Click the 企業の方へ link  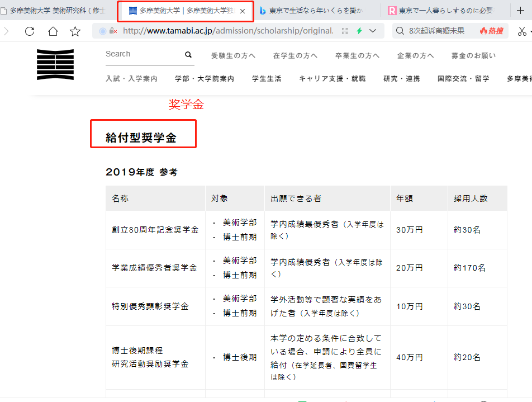coord(415,55)
